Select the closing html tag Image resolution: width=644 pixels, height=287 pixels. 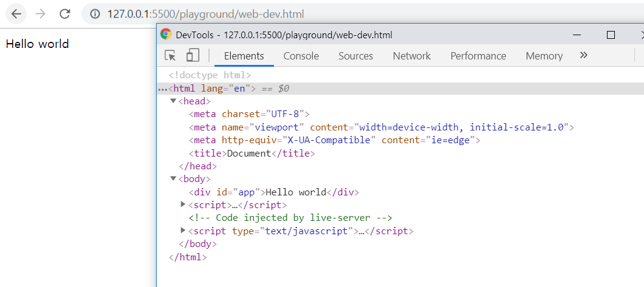(x=188, y=257)
